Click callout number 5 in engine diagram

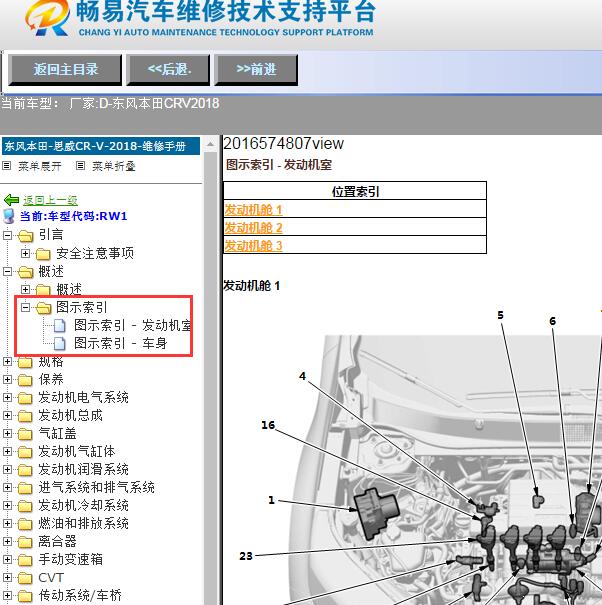(501, 315)
